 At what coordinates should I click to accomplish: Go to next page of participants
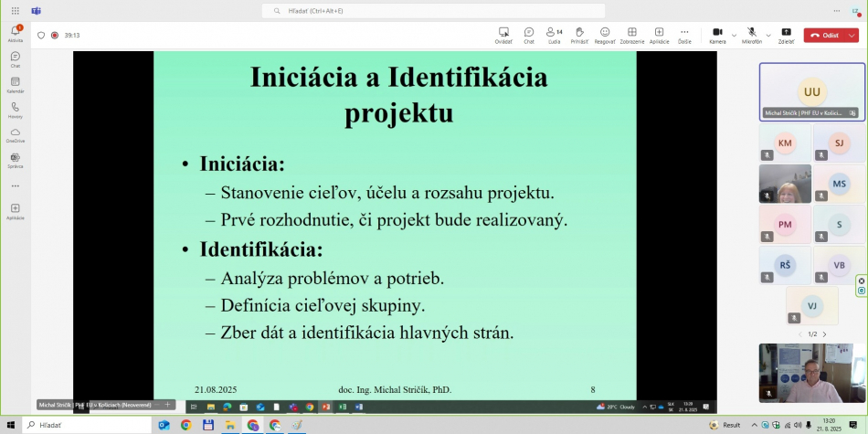[x=824, y=334]
